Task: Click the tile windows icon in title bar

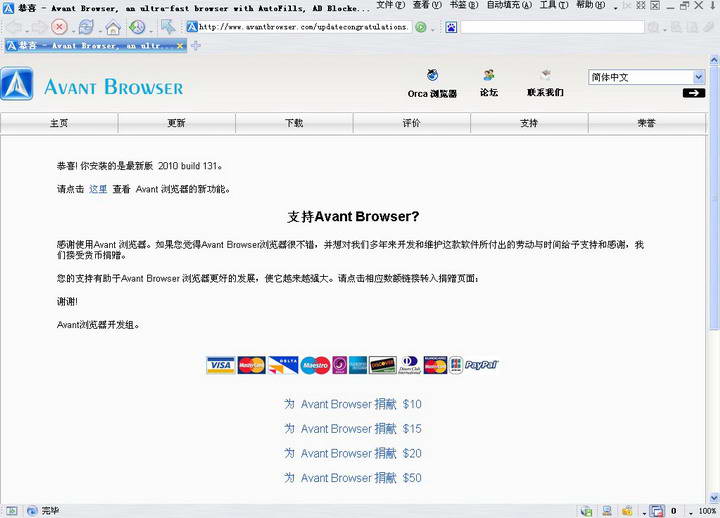Action: 655,6
